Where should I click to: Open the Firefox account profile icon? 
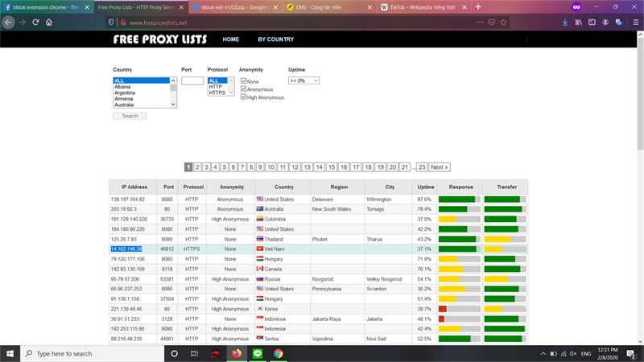[605, 23]
